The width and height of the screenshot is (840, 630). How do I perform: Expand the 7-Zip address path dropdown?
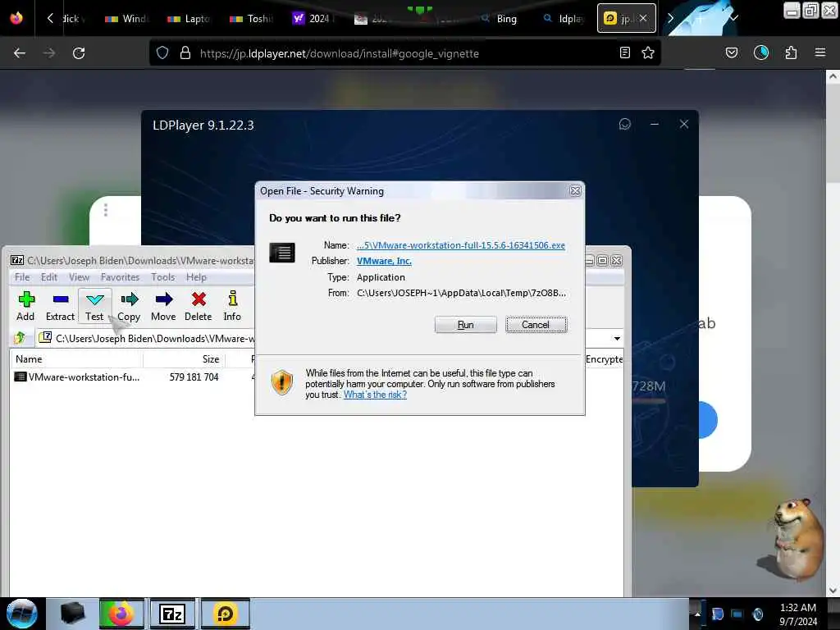click(617, 339)
